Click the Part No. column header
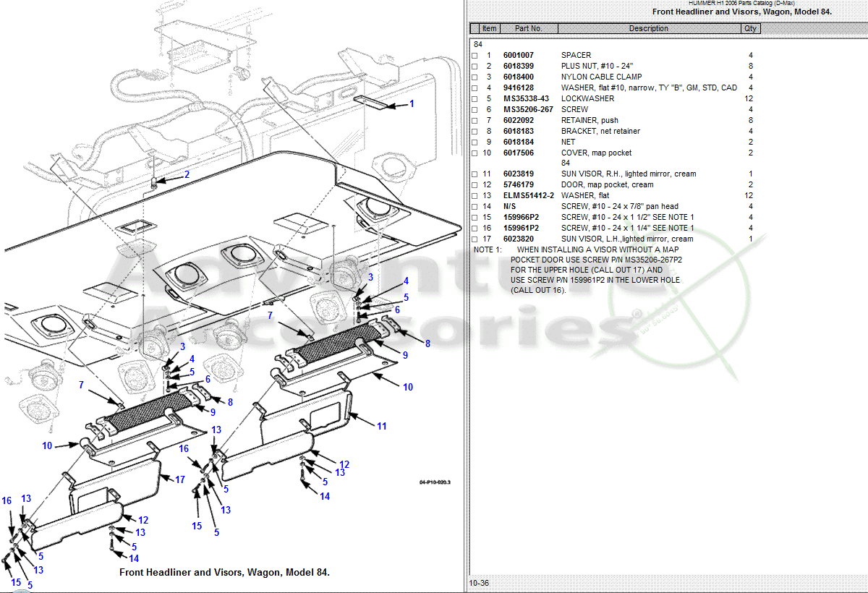The height and width of the screenshot is (593, 868). pos(529,29)
